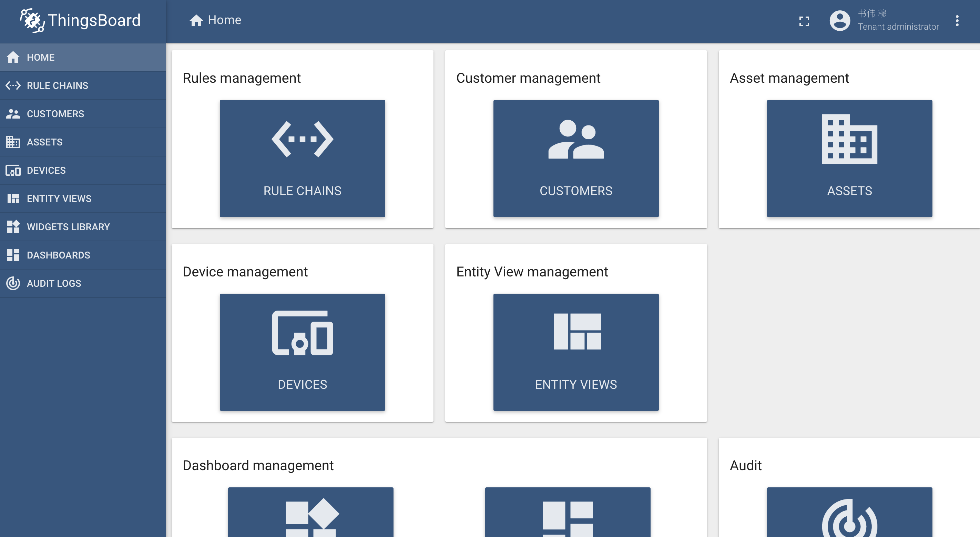
Task: Open the CUSTOMERS management tile
Action: point(575,159)
